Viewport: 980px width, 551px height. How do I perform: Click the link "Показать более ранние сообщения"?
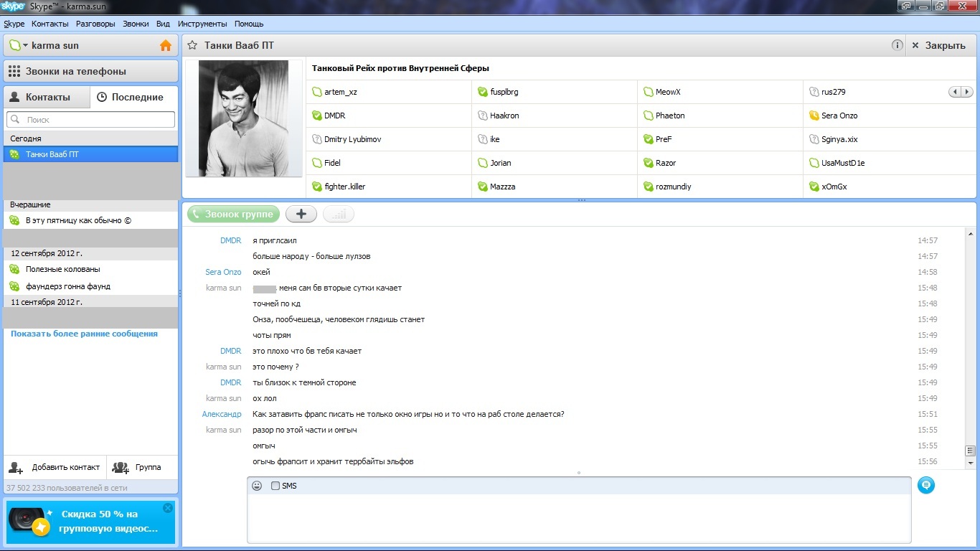(x=84, y=334)
